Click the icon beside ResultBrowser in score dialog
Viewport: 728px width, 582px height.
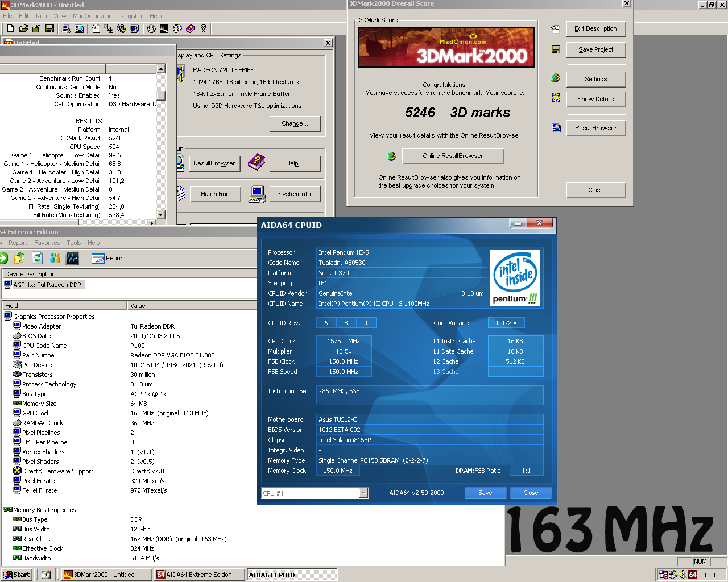pyautogui.click(x=556, y=128)
